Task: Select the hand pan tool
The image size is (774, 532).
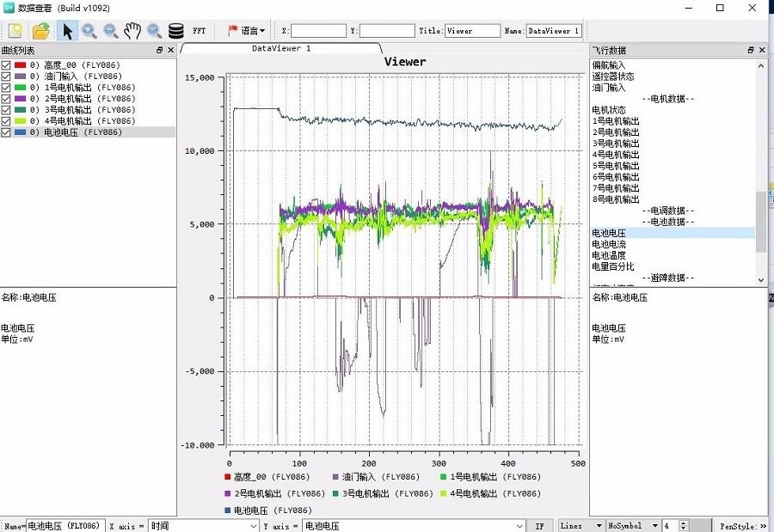Action: 132,31
